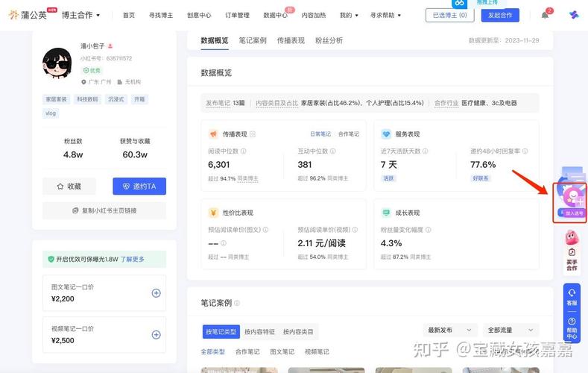
Task: Go to 首页 in the top navigation
Action: tap(129, 16)
